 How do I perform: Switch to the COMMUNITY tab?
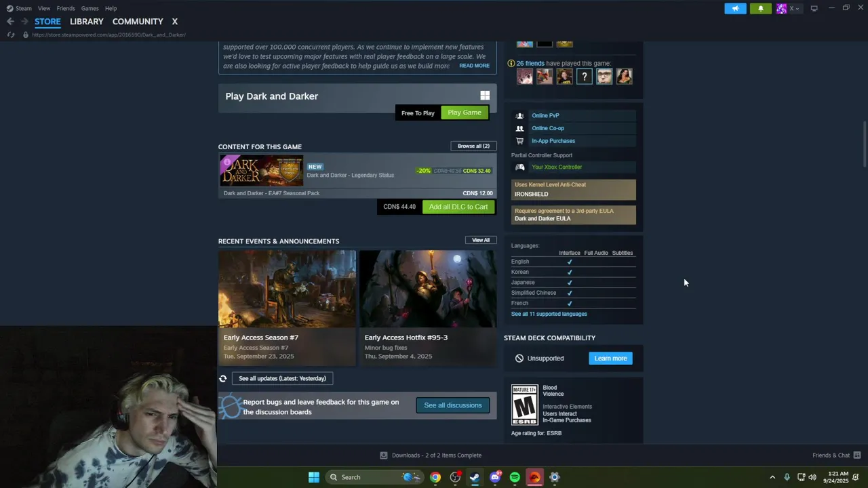tap(138, 22)
